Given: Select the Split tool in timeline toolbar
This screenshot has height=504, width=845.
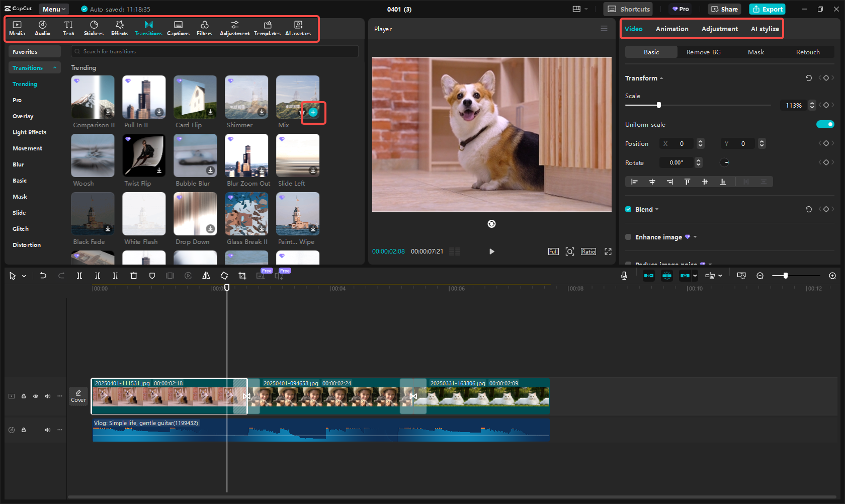Looking at the screenshot, I should coord(79,276).
